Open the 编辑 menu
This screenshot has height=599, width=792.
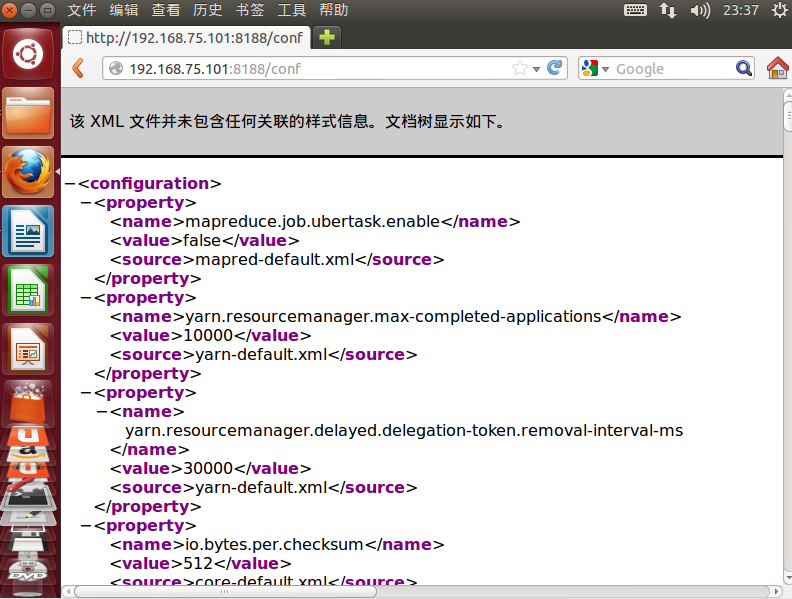click(124, 10)
